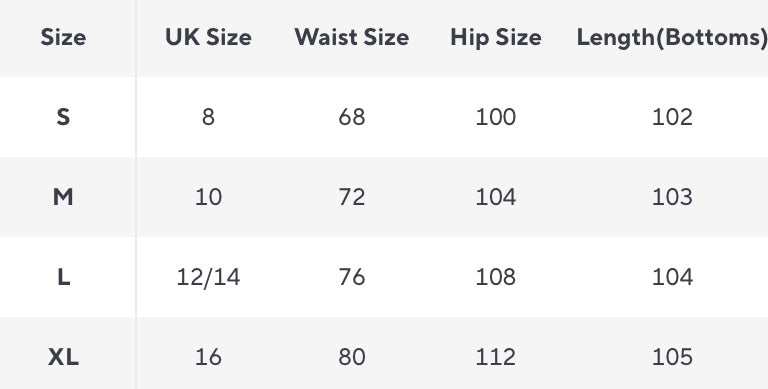Viewport: 768px width, 389px height.
Task: Click the S size row label
Action: click(x=63, y=117)
